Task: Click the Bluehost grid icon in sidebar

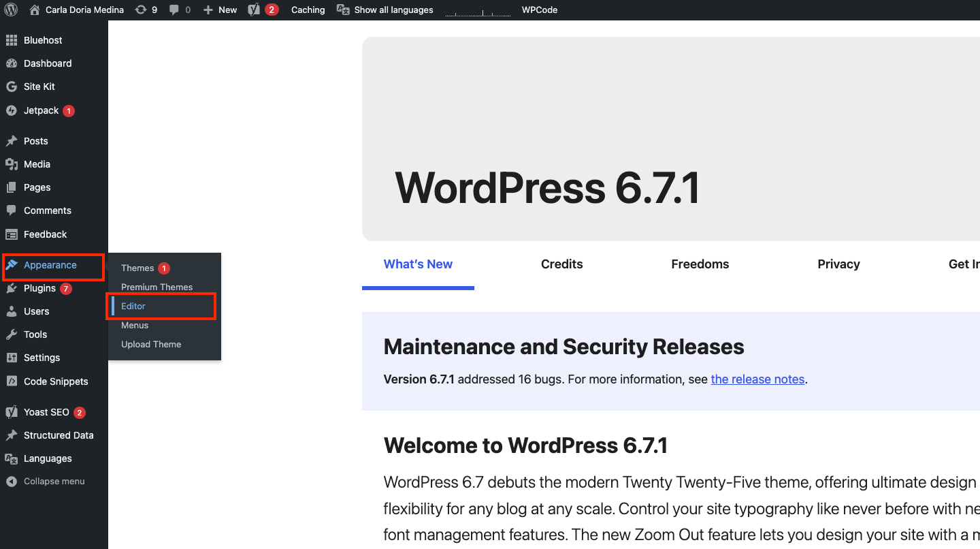Action: click(12, 40)
